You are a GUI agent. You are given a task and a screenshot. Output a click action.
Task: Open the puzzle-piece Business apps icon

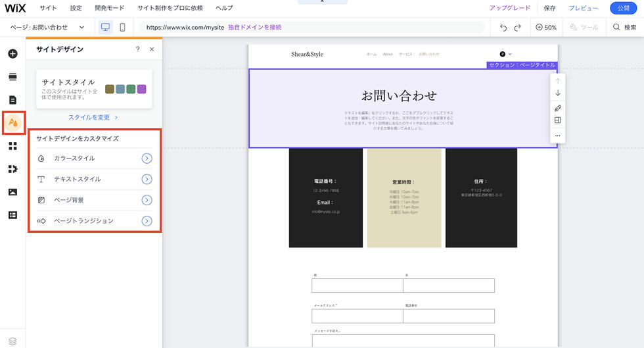pyautogui.click(x=12, y=169)
